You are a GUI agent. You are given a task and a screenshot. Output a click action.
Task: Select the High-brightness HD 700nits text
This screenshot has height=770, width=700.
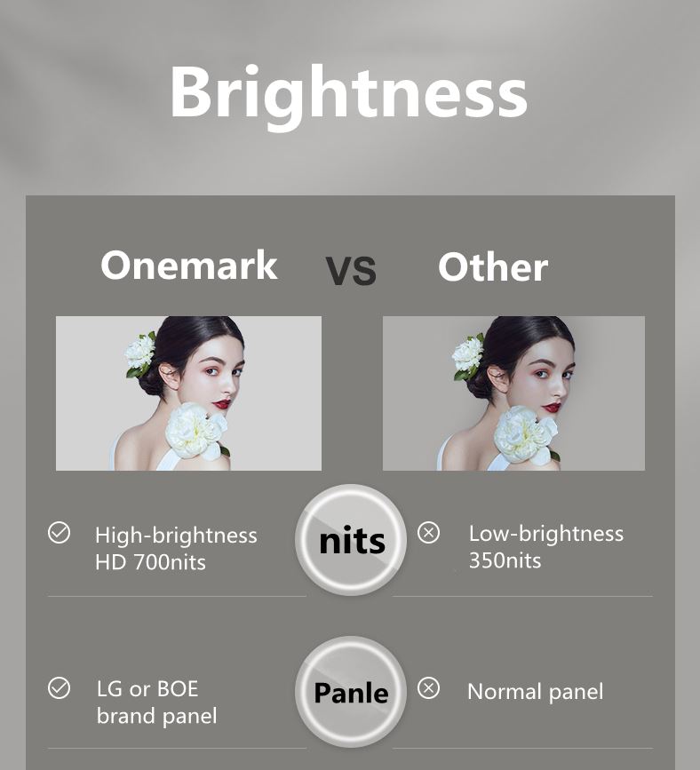pyautogui.click(x=176, y=548)
